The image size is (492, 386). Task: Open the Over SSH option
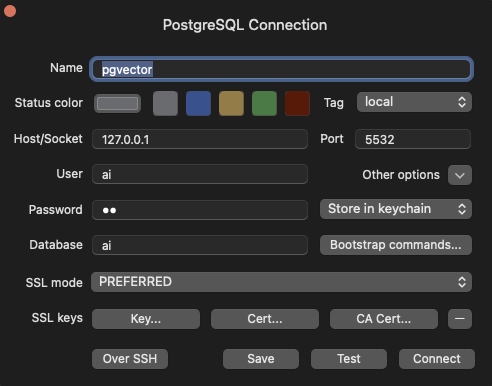coord(130,359)
